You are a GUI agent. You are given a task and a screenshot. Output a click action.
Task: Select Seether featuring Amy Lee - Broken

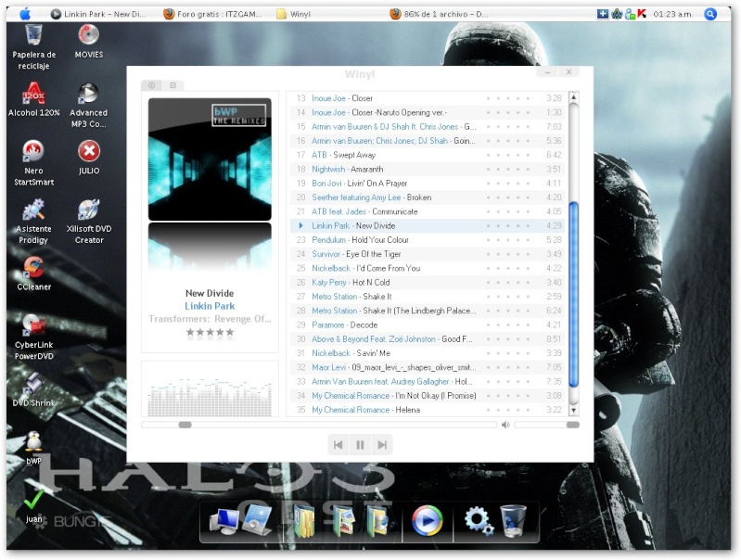click(x=428, y=197)
